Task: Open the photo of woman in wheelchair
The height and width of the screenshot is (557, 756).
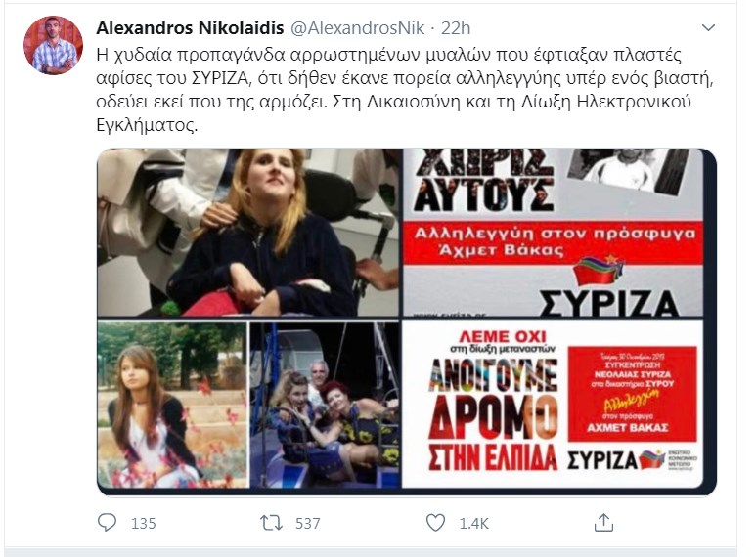Action: coord(248,233)
